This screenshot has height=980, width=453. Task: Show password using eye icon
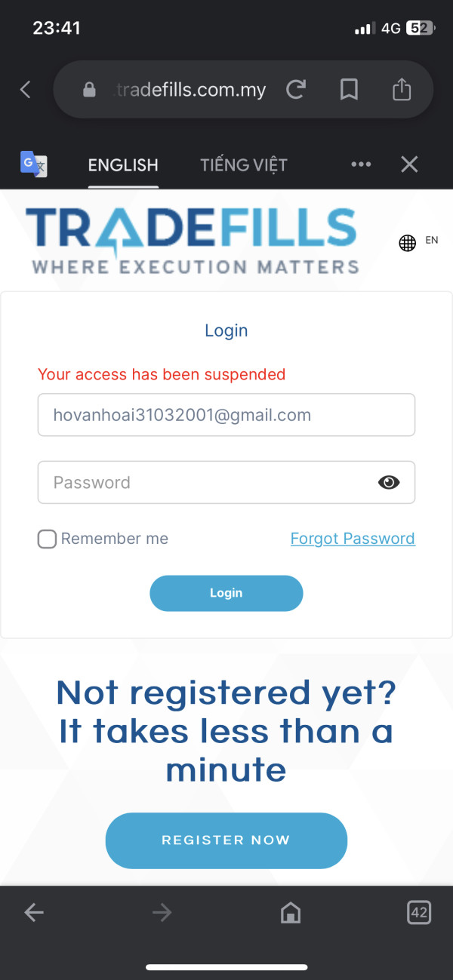(x=389, y=483)
